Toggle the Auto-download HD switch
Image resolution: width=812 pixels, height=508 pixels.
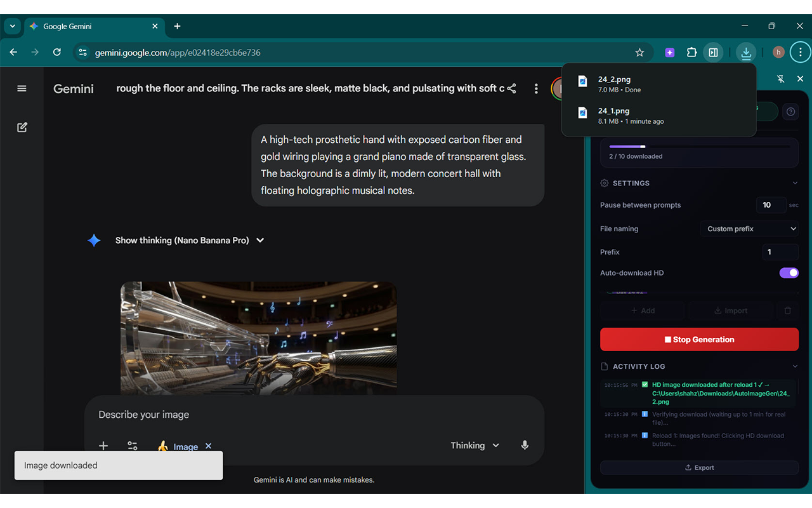pyautogui.click(x=789, y=273)
